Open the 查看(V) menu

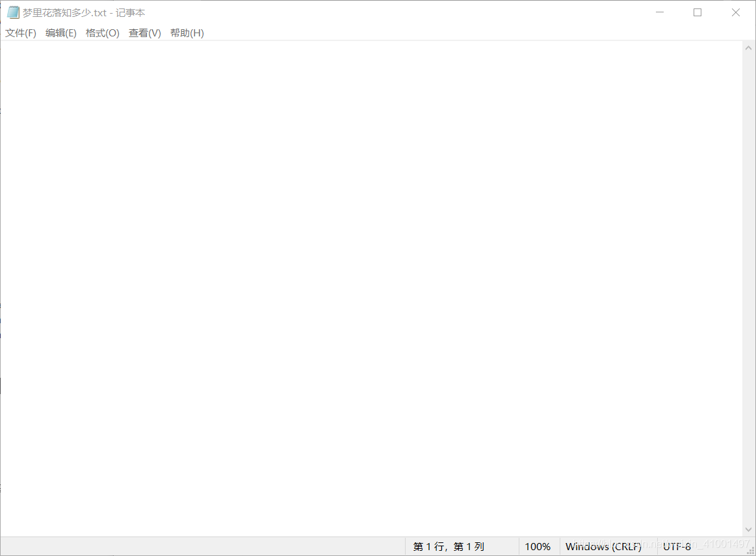(144, 33)
